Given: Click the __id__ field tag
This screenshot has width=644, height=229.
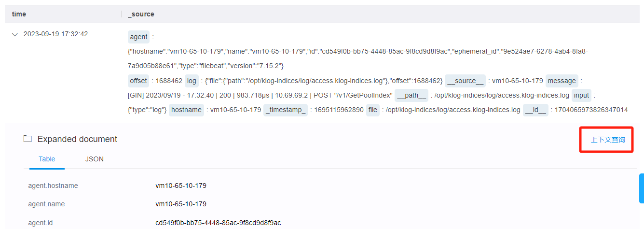Looking at the screenshot, I should coord(535,110).
